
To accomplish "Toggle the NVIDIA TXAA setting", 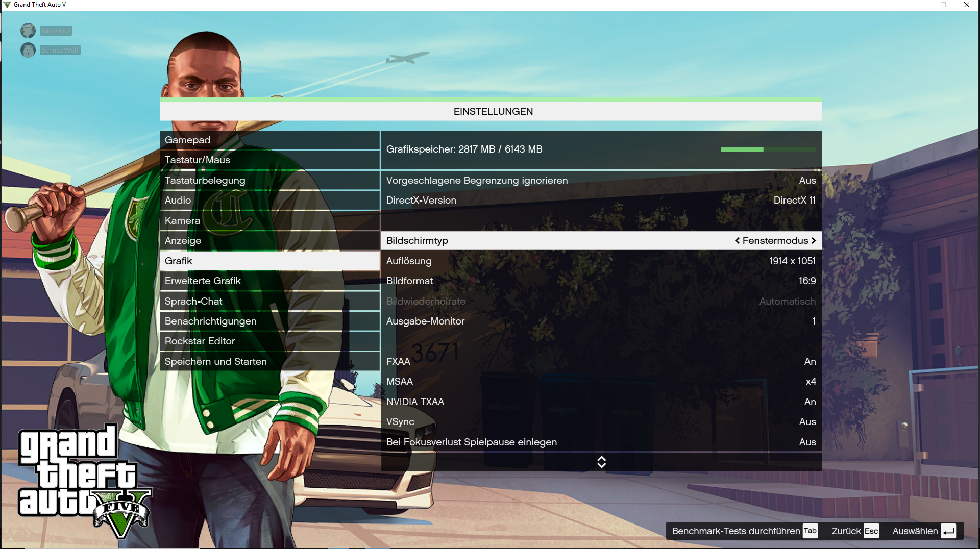I will click(x=601, y=402).
